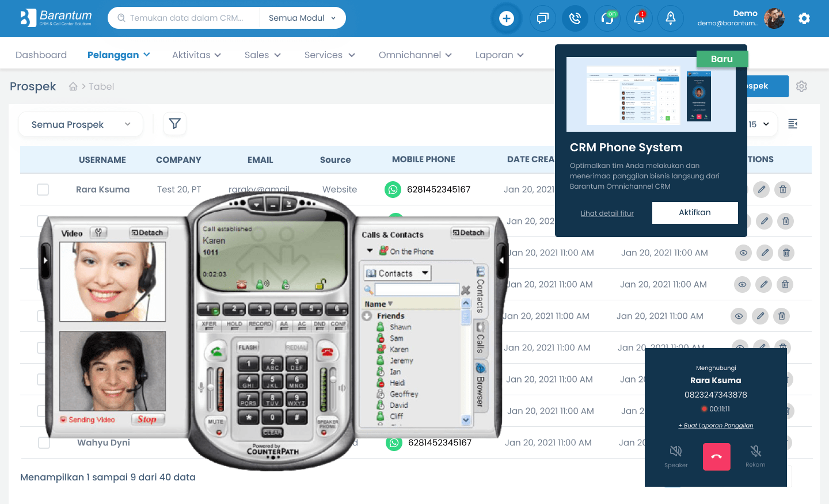Click Stop sending video button
The height and width of the screenshot is (504, 829).
pos(147,419)
